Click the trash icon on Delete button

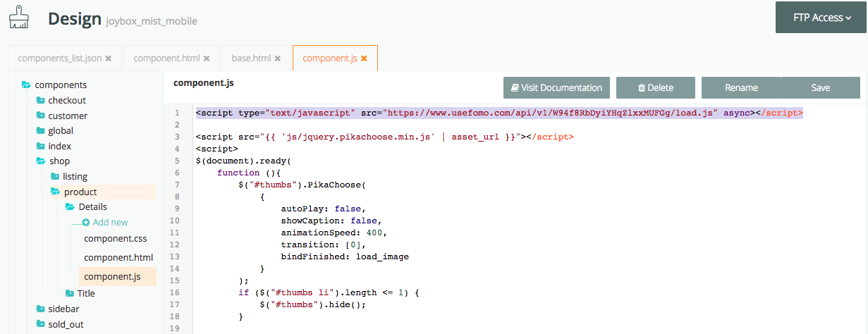(x=642, y=88)
